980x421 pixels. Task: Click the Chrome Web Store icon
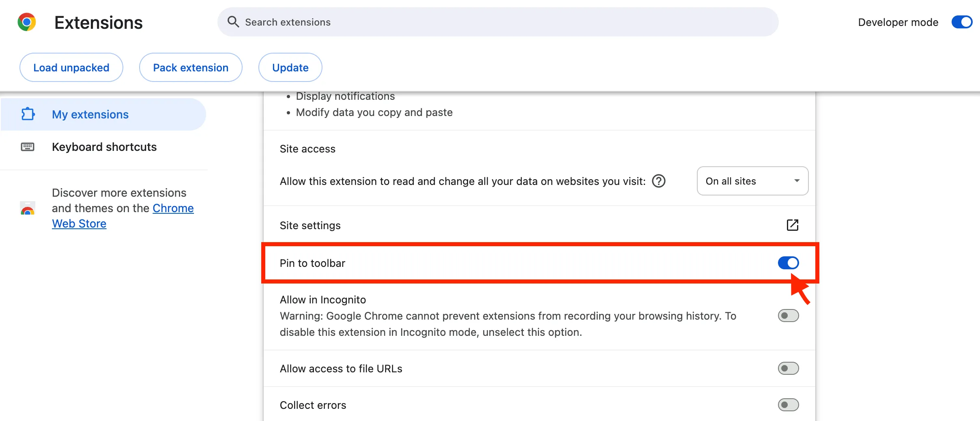click(28, 208)
